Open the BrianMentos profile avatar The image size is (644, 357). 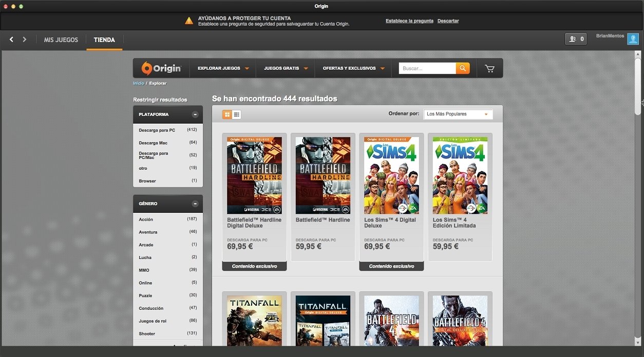point(633,39)
